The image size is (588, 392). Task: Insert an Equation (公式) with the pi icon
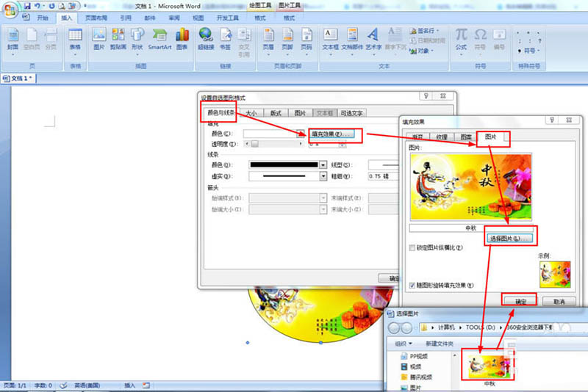click(x=461, y=41)
